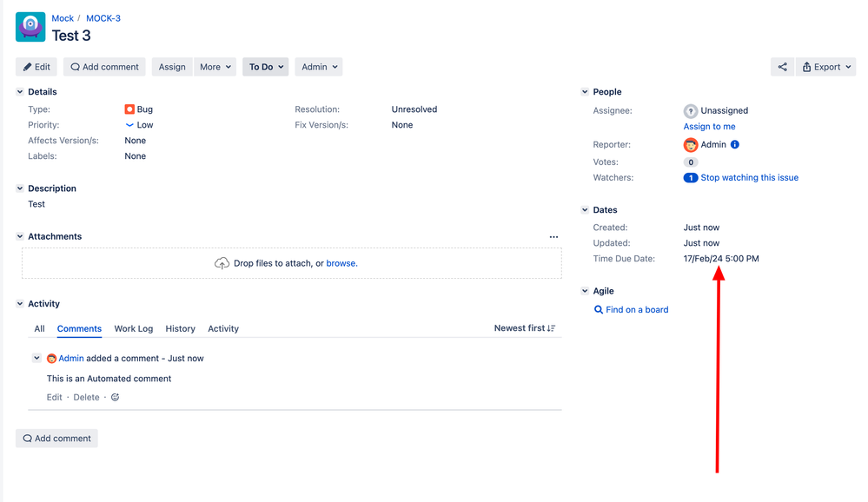This screenshot has width=868, height=502.
Task: Click the Admin author link in comment
Action: pos(71,359)
